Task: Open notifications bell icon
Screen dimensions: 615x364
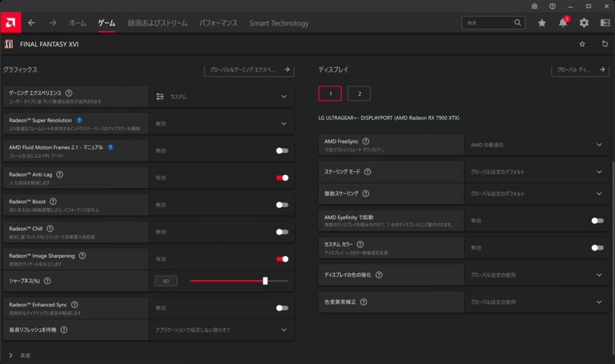Action: point(563,23)
